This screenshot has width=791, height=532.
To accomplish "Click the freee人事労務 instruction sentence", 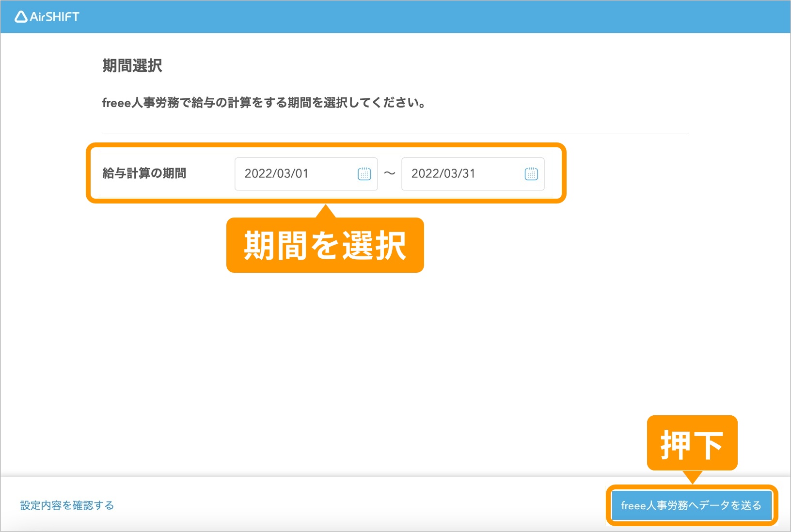I will coord(264,103).
